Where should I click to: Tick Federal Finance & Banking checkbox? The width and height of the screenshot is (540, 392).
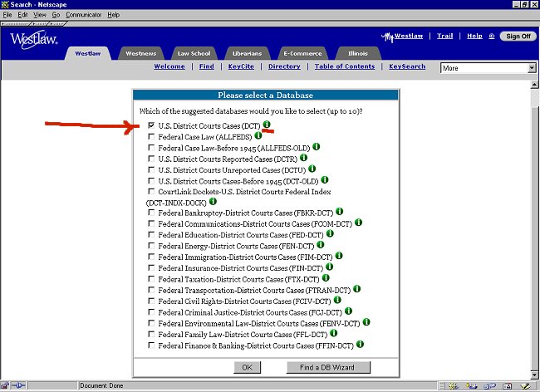tap(151, 345)
